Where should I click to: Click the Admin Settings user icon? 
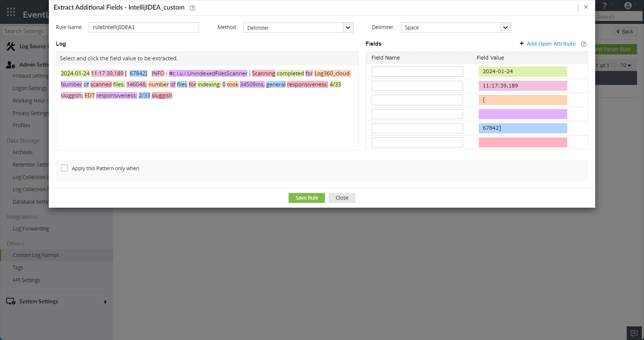(x=11, y=65)
